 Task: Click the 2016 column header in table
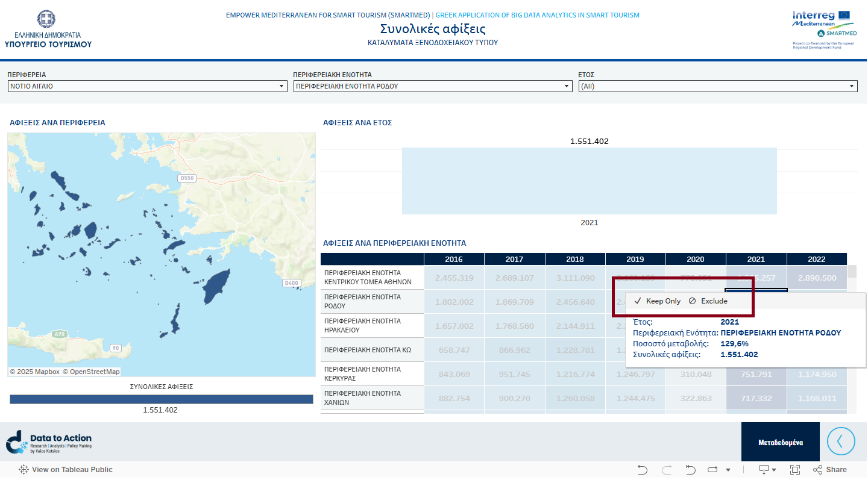click(x=454, y=260)
